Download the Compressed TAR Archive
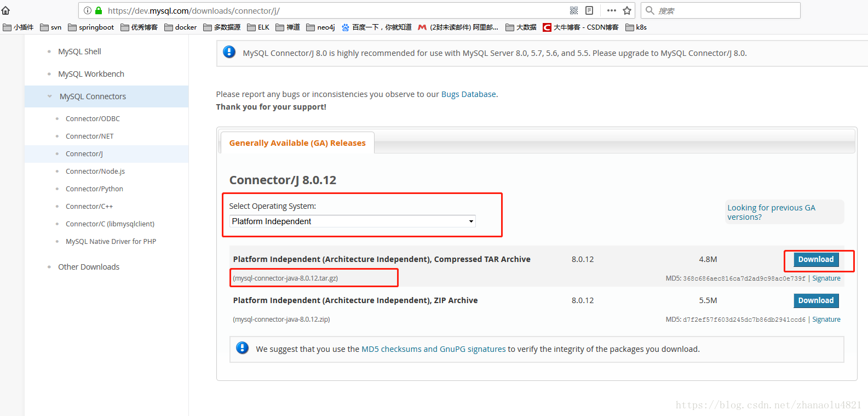Viewport: 868px width, 416px height. click(x=816, y=260)
